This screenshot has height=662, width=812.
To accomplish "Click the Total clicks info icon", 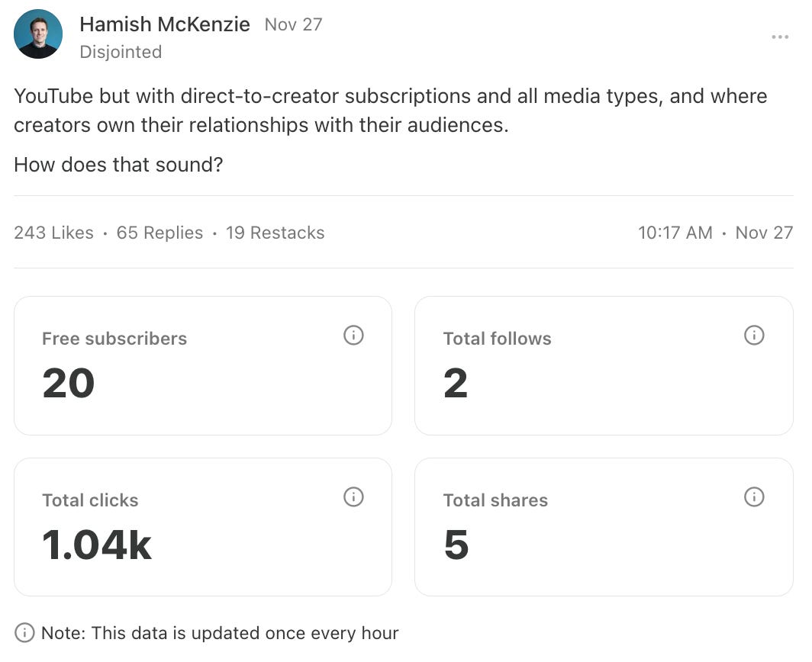I will pyautogui.click(x=353, y=497).
